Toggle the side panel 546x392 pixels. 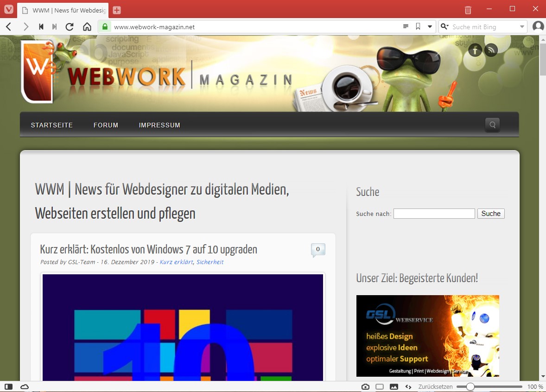click(x=9, y=387)
